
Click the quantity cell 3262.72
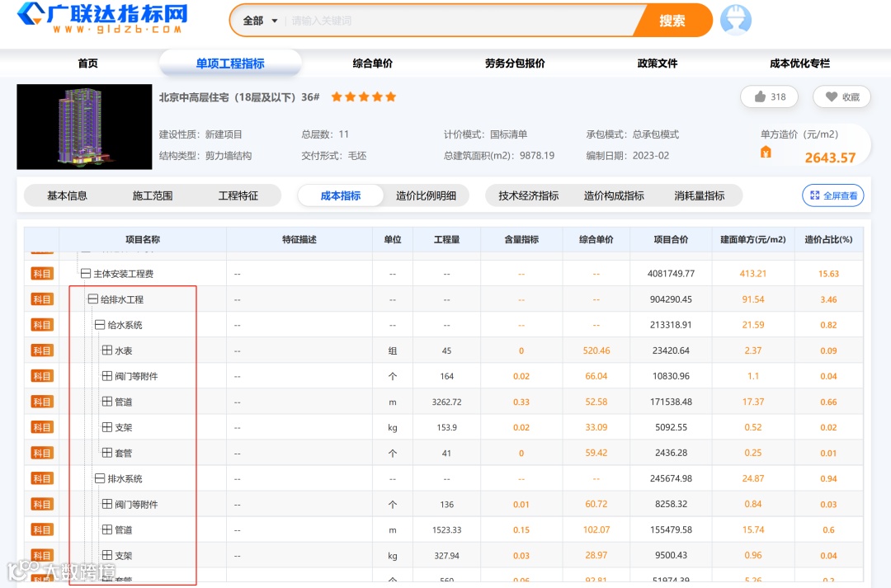(446, 402)
